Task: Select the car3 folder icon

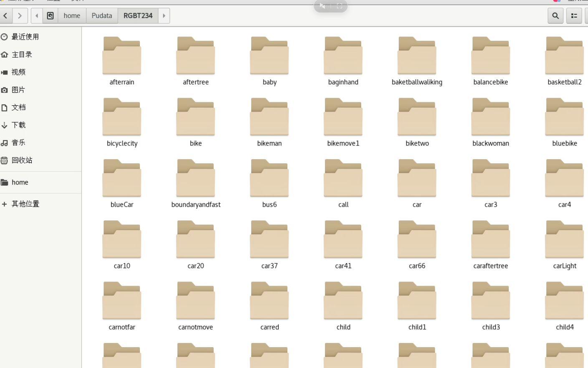Action: pos(491,178)
